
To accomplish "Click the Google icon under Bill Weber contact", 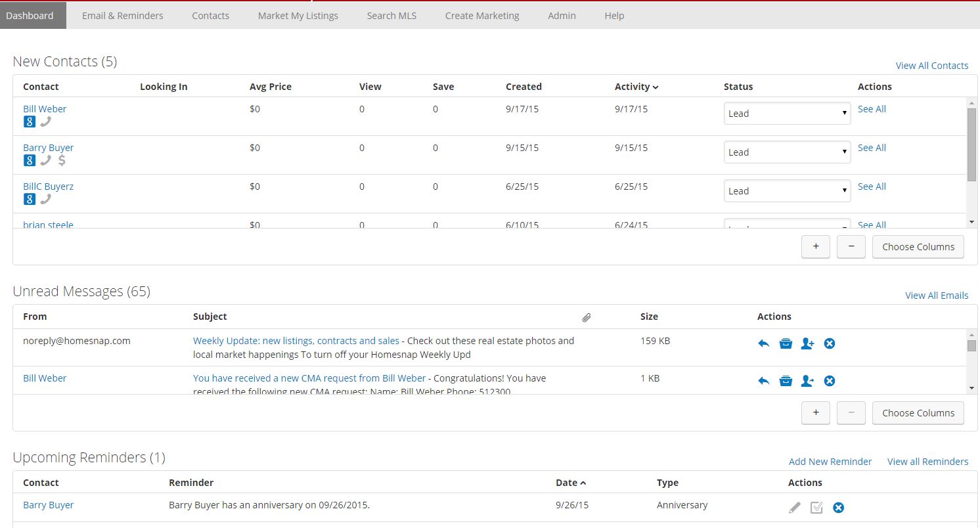I will (30, 121).
